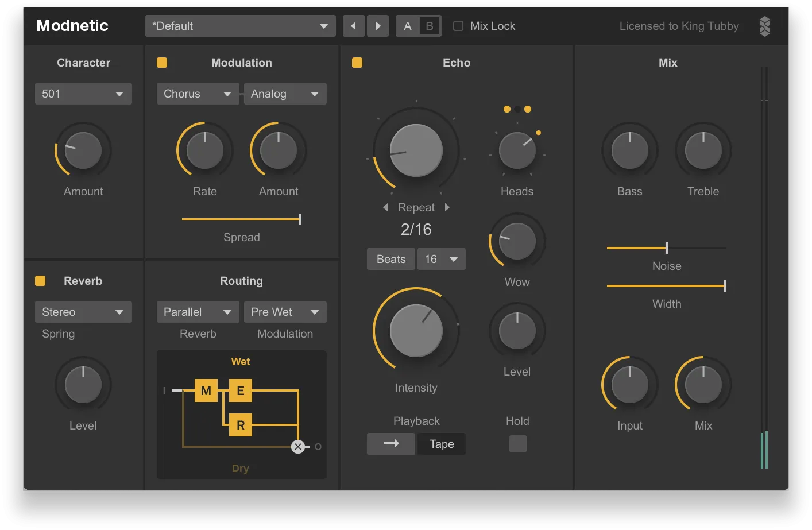Increase Repeat value with right arrow
This screenshot has width=812, height=530.
point(447,207)
